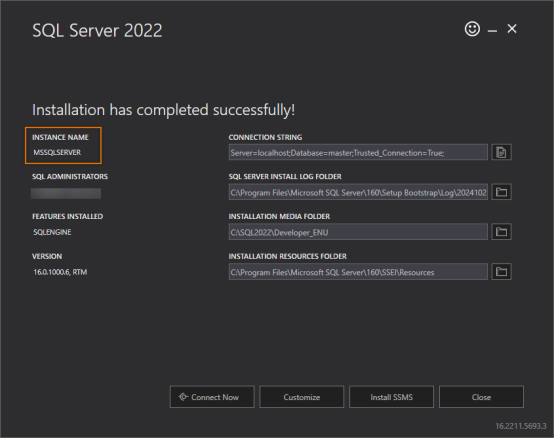Click the installation media folder path field
Viewport: 554px width, 438px height.
tap(358, 232)
